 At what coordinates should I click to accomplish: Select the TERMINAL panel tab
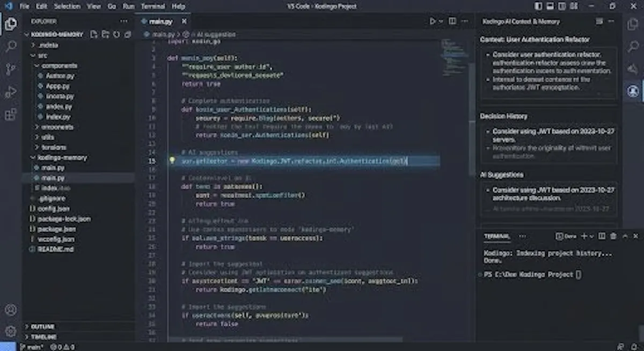[496, 236]
